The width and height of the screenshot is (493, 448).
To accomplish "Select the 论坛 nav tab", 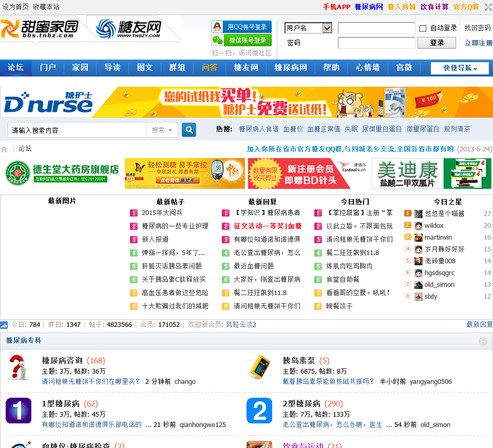I will (16, 68).
